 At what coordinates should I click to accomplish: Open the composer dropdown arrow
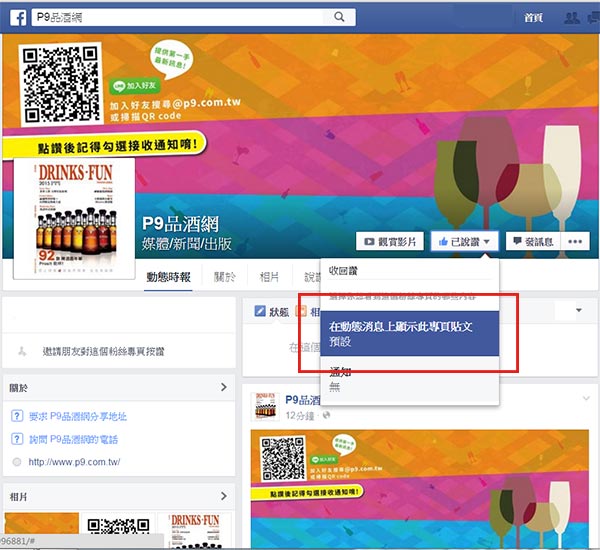point(579,310)
